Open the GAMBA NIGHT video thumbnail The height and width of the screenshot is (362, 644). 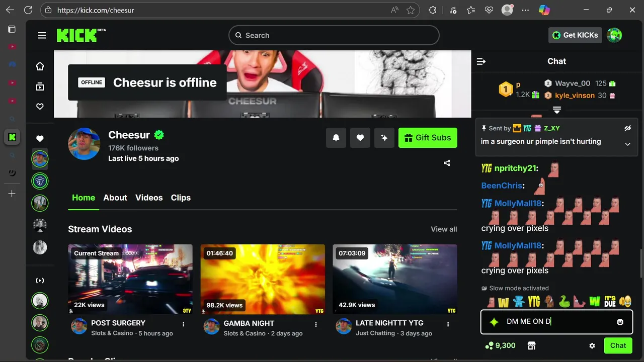pos(263,279)
